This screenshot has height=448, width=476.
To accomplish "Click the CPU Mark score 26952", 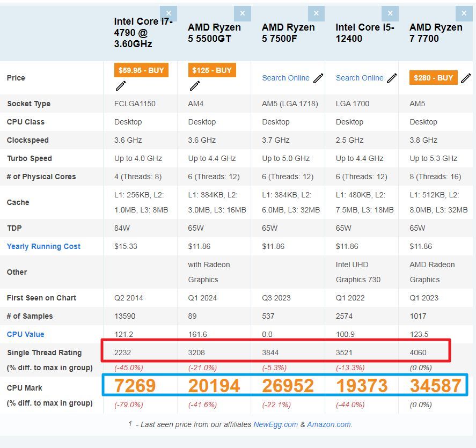I will coord(288,385).
